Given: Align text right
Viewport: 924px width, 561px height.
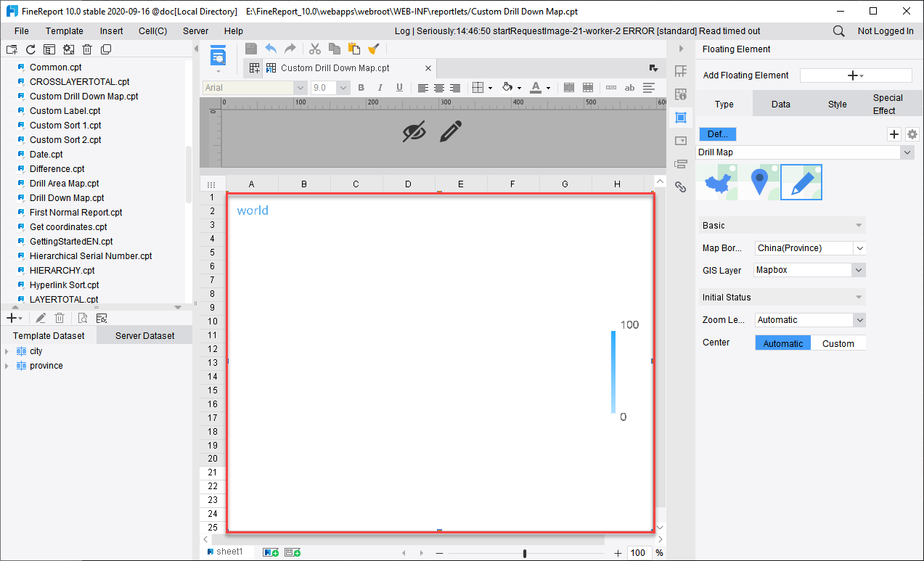Looking at the screenshot, I should (455, 88).
